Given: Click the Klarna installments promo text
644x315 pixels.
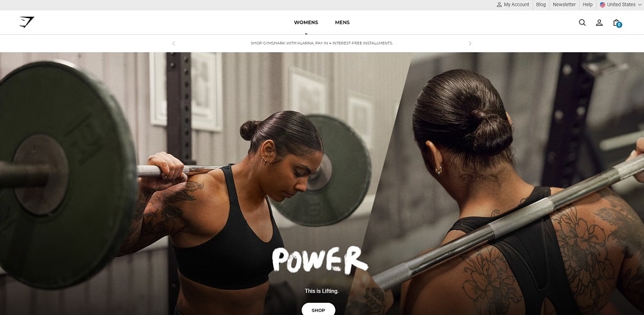Looking at the screenshot, I should click(321, 43).
